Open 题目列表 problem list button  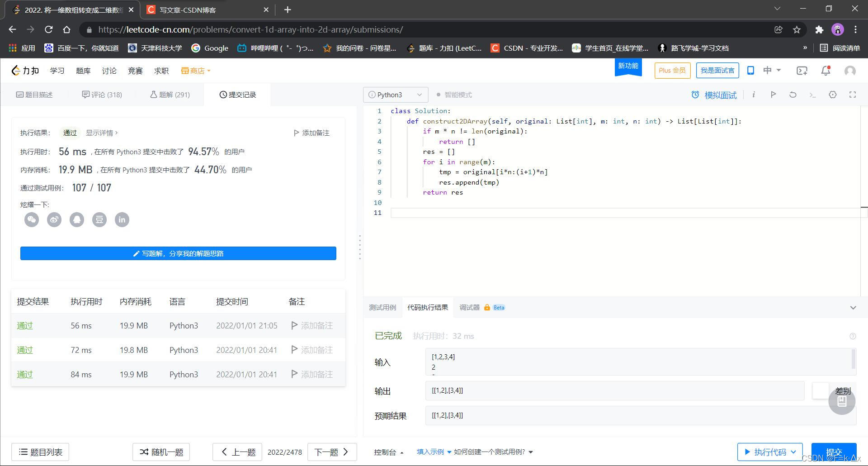click(40, 452)
